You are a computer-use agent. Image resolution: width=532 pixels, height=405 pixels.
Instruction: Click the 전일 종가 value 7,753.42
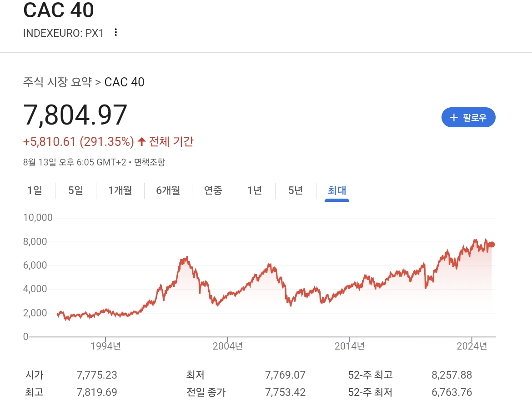pos(285,392)
